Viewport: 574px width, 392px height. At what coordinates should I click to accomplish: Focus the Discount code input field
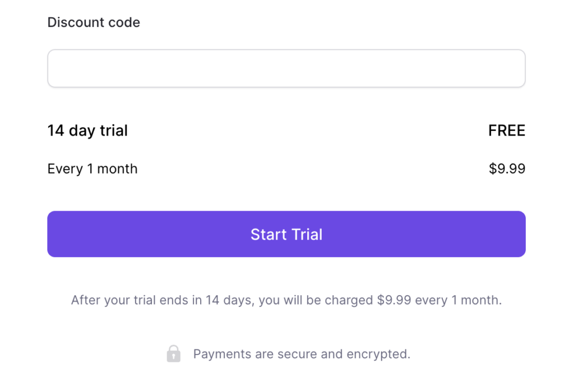(286, 68)
